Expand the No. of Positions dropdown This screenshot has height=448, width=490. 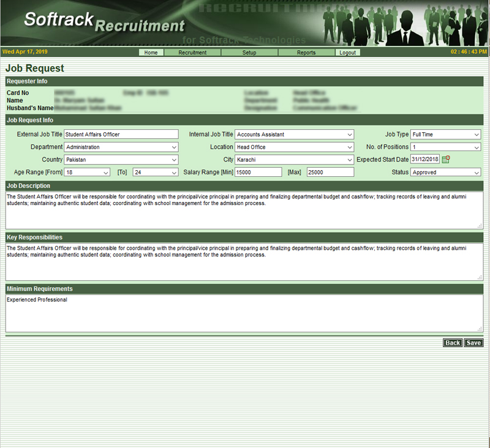[445, 147]
